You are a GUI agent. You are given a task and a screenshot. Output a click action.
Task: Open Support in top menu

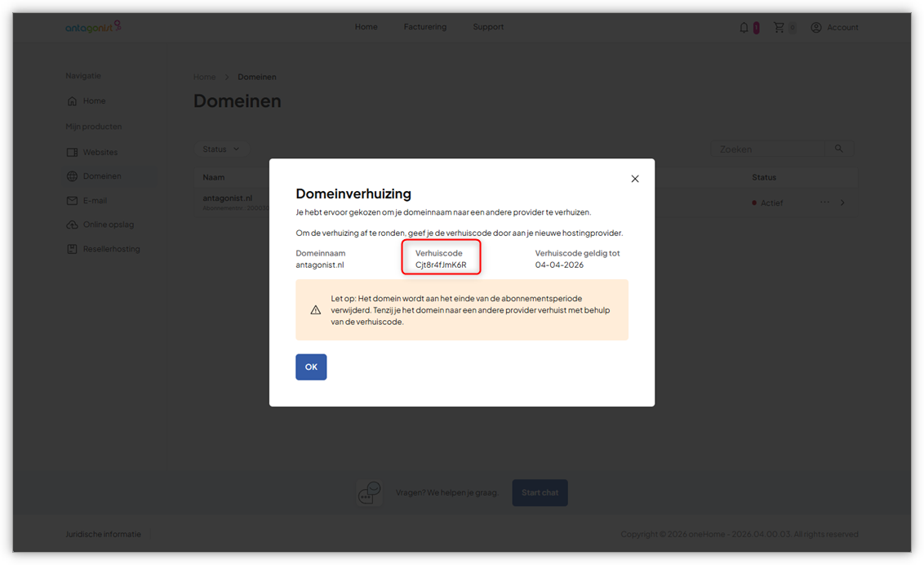click(x=488, y=27)
